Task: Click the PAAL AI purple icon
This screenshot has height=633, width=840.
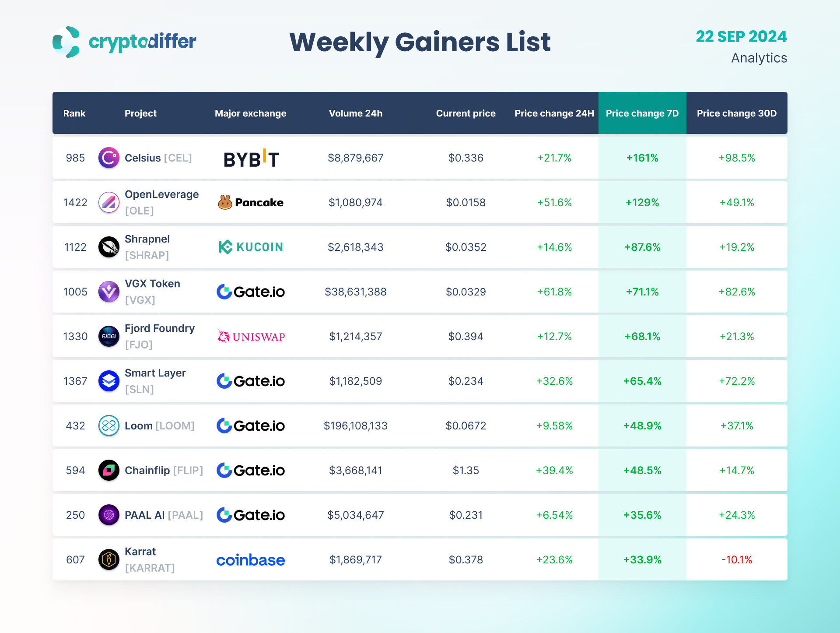Action: (109, 515)
